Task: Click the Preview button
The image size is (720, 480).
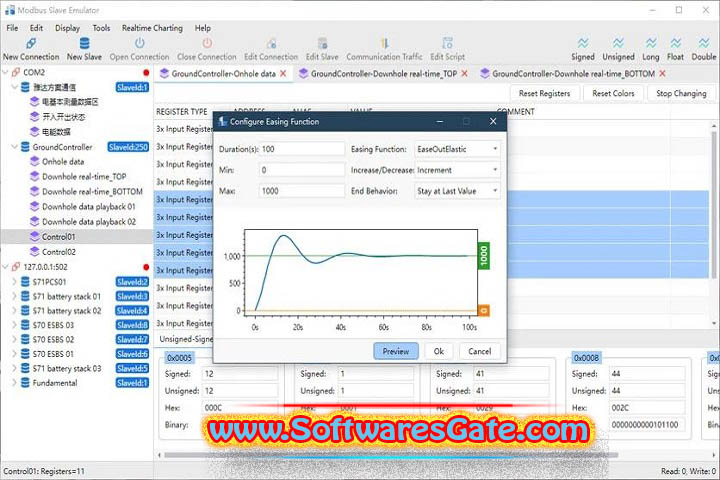Action: click(x=396, y=351)
